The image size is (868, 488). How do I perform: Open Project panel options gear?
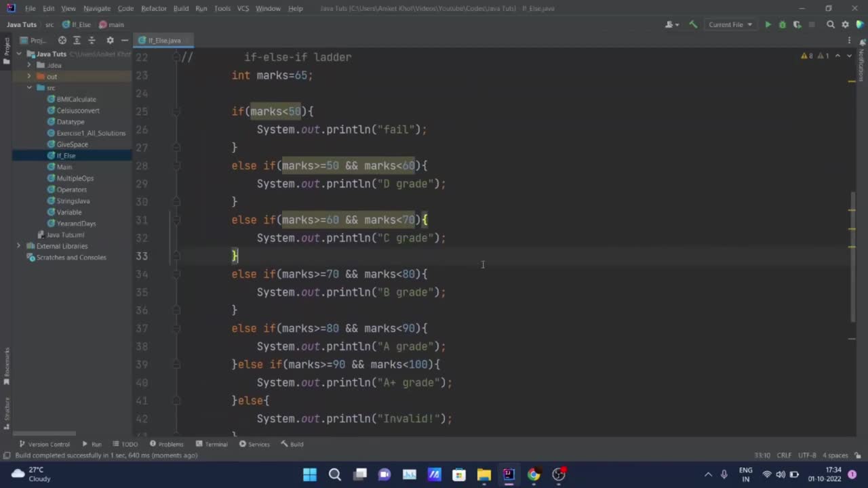(110, 40)
